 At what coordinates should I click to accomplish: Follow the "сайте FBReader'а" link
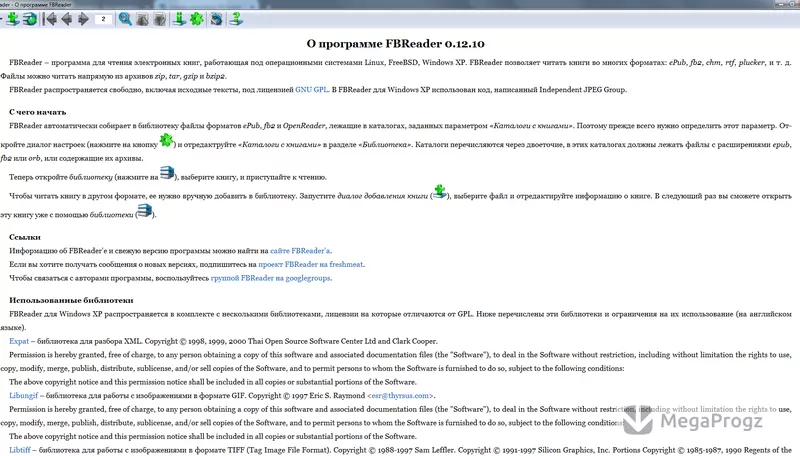[x=300, y=251]
